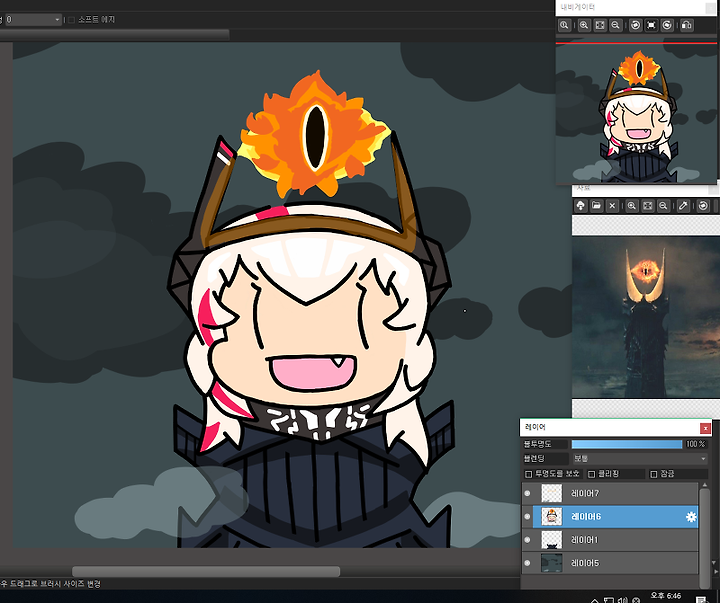The height and width of the screenshot is (603, 720).
Task: Select 레이어7 layer
Action: 610,493
